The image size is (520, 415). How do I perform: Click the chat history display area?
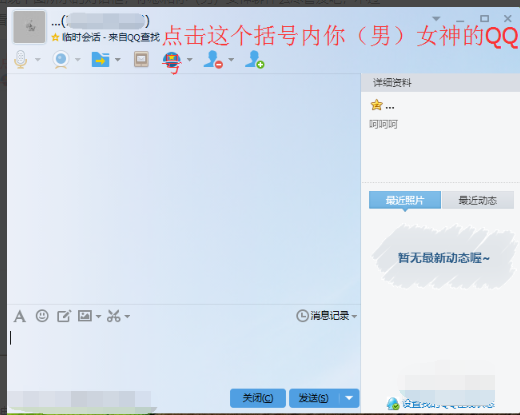[184, 189]
